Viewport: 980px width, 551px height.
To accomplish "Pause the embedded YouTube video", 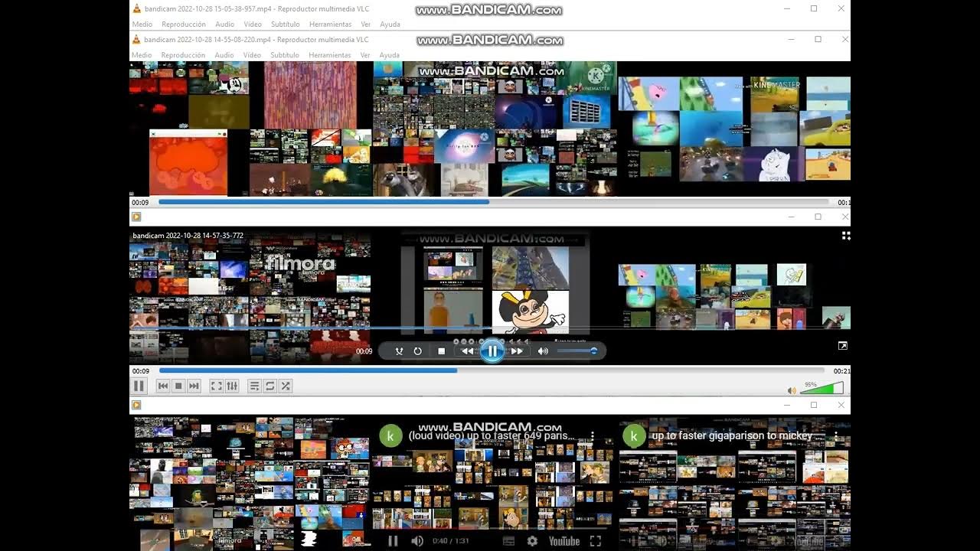I will pos(393,541).
